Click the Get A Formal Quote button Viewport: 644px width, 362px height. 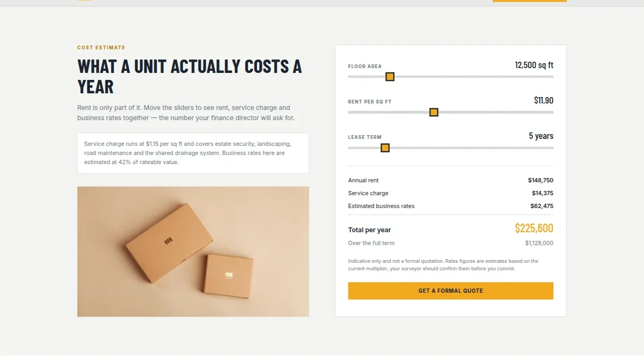pos(451,291)
